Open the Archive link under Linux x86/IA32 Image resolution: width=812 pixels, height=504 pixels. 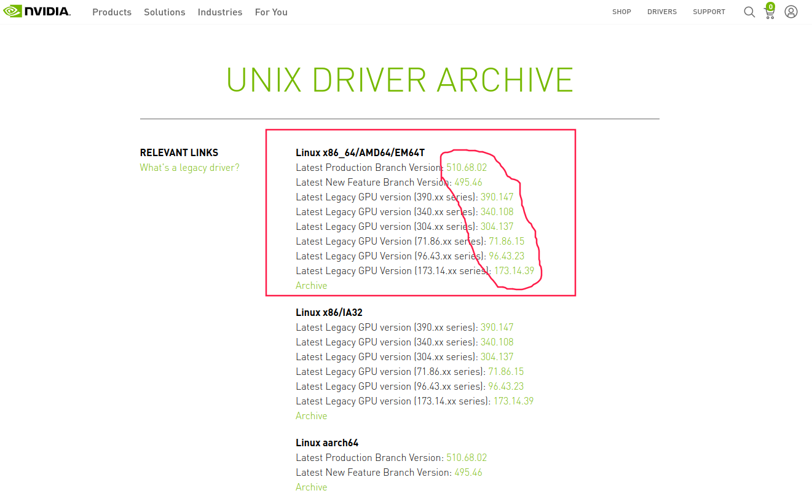(x=312, y=416)
